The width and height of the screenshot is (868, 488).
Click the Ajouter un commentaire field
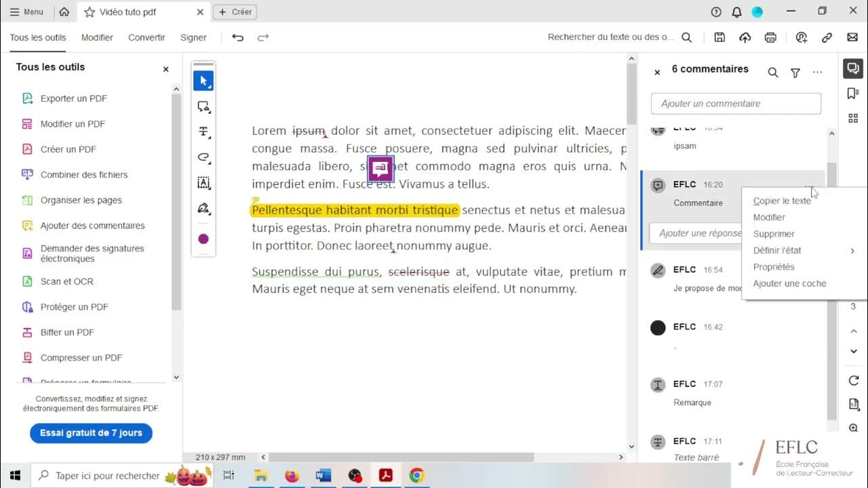(736, 104)
